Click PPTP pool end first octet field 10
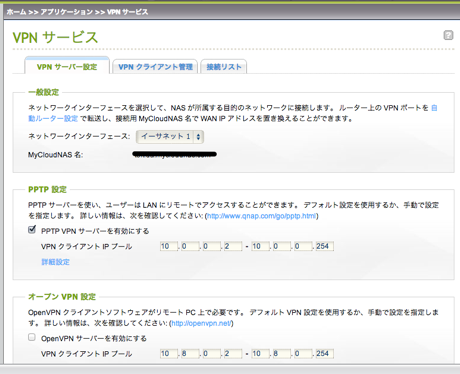Screen dimensions: 460x374 tap(260, 246)
